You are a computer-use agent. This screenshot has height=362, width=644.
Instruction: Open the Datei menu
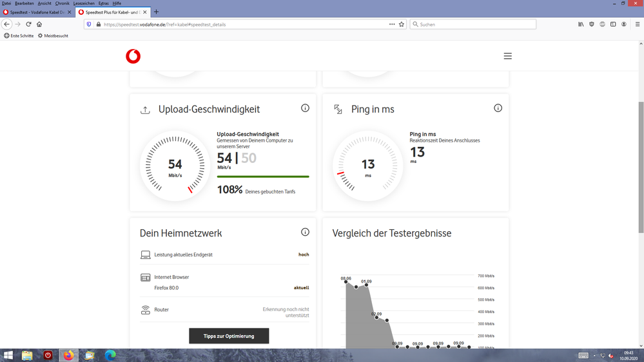[x=6, y=3]
